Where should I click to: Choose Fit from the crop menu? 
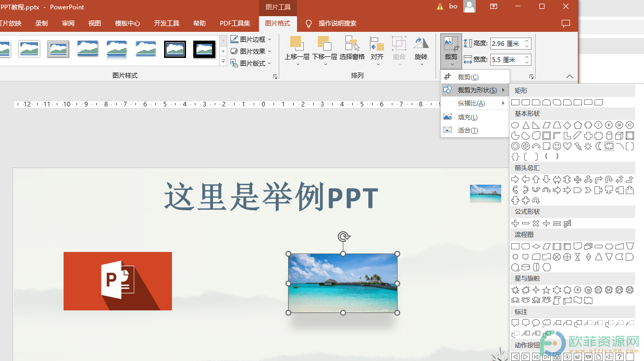tap(475, 130)
